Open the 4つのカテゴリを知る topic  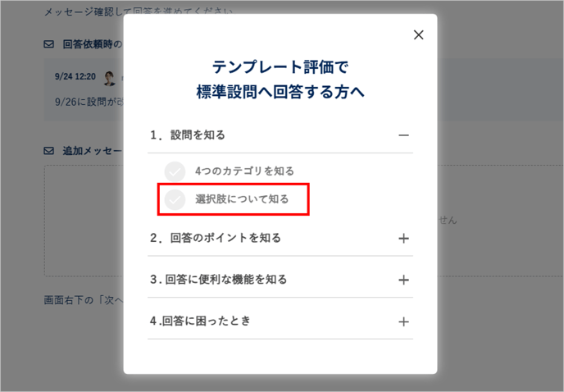tap(244, 171)
